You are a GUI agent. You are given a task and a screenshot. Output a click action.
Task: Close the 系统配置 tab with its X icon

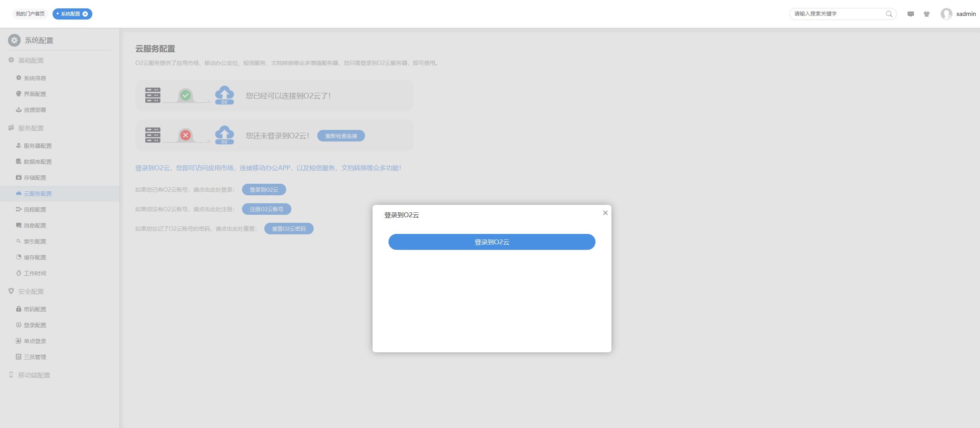(x=85, y=14)
